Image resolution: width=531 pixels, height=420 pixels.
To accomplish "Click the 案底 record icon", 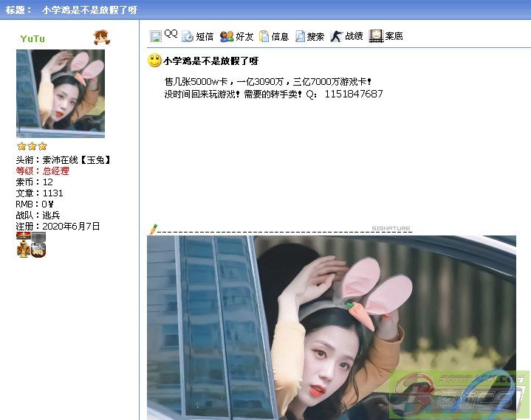I will (x=376, y=36).
